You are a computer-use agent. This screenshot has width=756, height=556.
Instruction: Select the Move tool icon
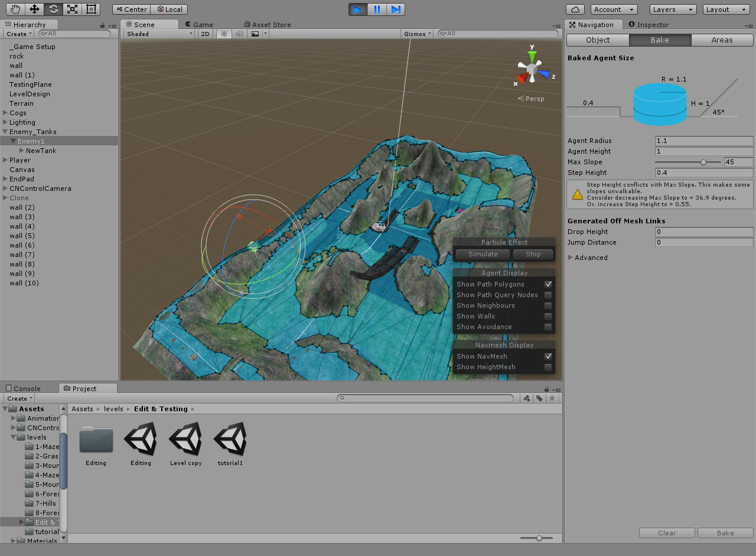34,9
